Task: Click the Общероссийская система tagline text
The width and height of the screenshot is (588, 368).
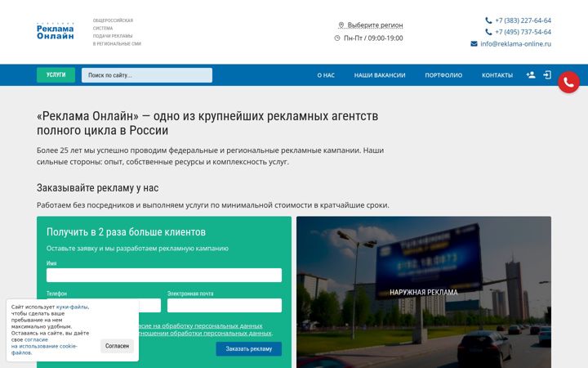Action: (117, 32)
